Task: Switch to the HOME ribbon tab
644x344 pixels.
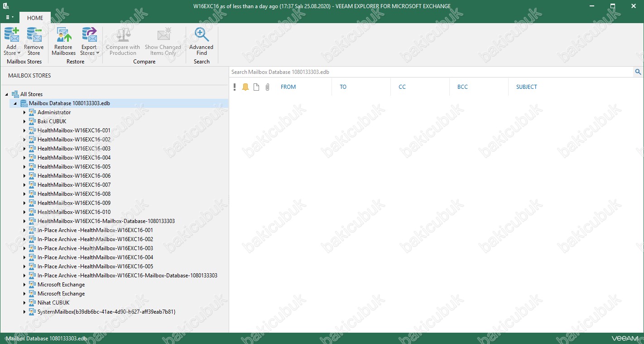Action: click(35, 18)
